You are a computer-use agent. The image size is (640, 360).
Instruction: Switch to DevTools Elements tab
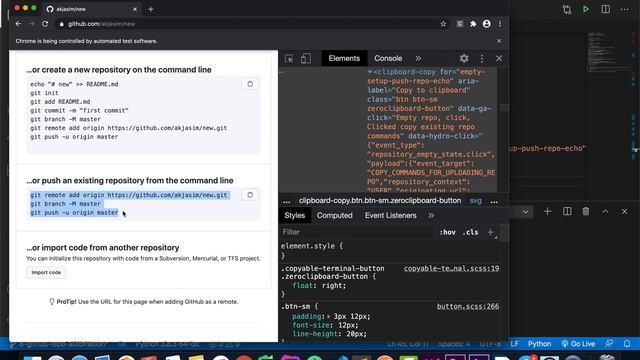tap(344, 58)
